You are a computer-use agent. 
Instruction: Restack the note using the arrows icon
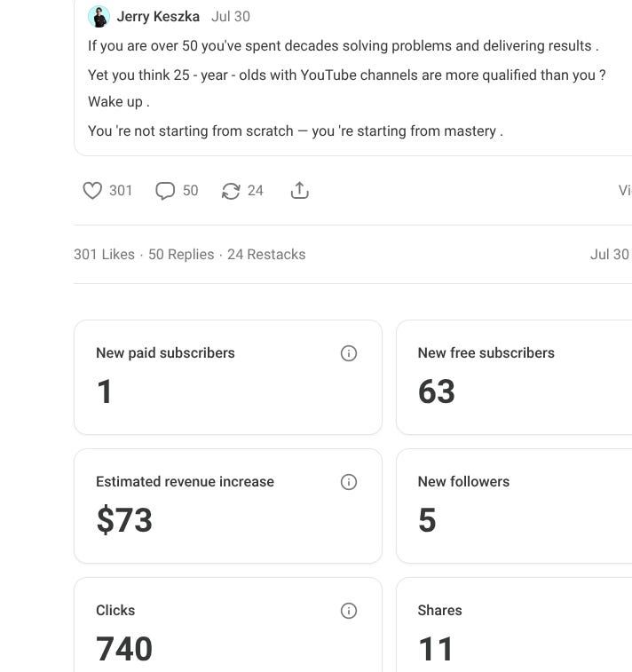pyautogui.click(x=231, y=191)
